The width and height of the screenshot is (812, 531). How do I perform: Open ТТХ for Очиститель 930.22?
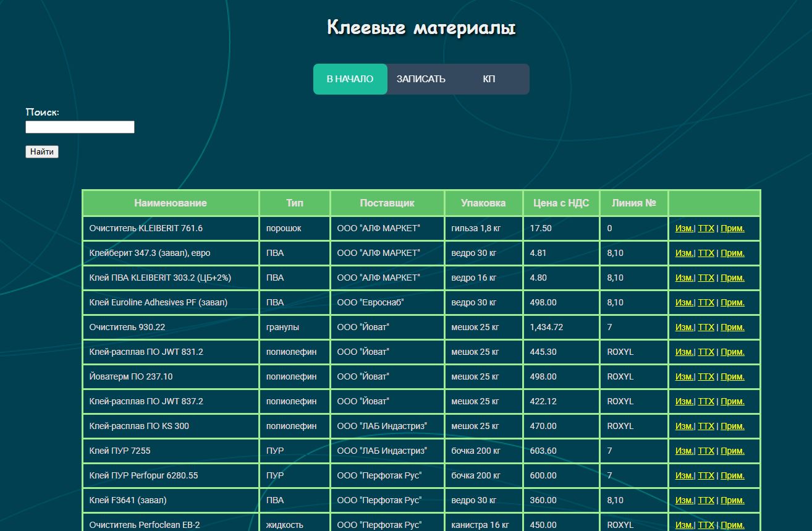[706, 327]
